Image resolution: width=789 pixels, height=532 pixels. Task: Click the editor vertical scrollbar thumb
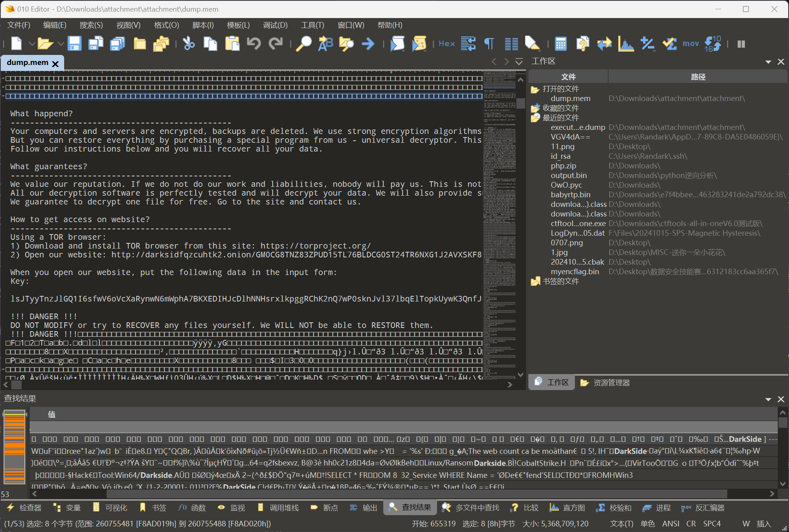tap(521, 103)
